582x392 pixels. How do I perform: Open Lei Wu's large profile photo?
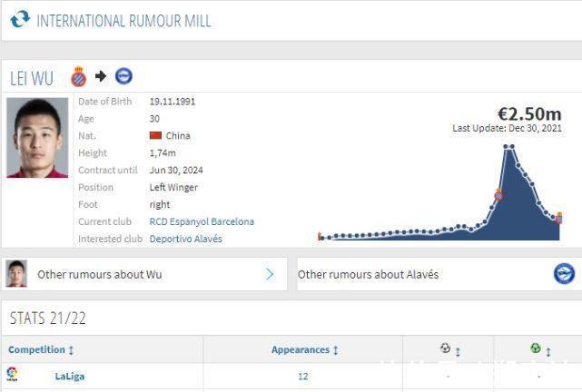click(37, 138)
